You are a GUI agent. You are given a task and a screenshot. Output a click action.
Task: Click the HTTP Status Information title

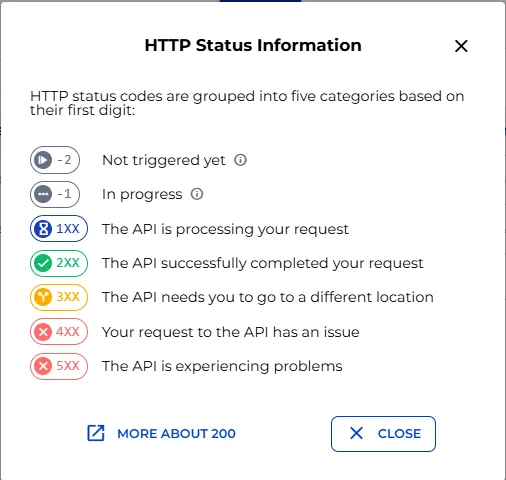(x=253, y=45)
